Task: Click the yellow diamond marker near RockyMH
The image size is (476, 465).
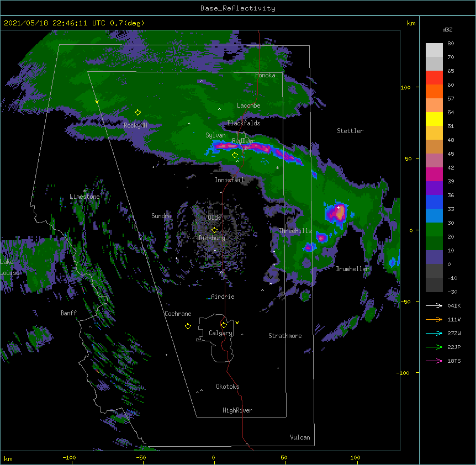Action: 137,113
